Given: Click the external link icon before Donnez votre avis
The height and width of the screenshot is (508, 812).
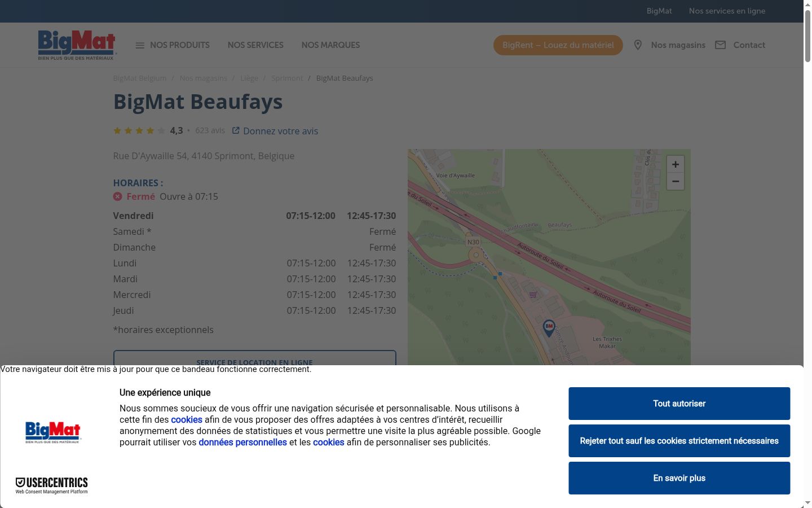Looking at the screenshot, I should click(x=236, y=130).
